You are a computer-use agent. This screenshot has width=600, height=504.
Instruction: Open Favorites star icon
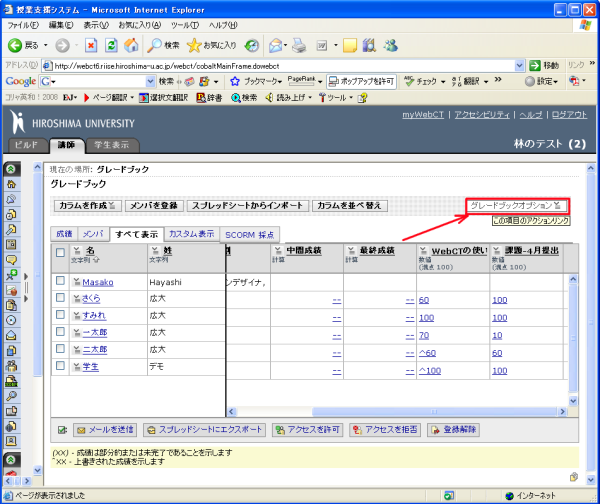pos(194,46)
